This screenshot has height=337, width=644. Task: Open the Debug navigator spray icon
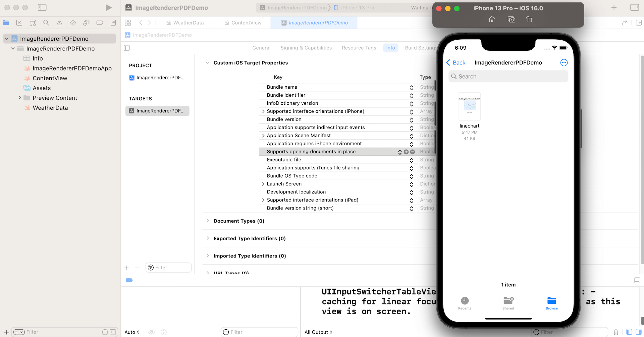86,23
